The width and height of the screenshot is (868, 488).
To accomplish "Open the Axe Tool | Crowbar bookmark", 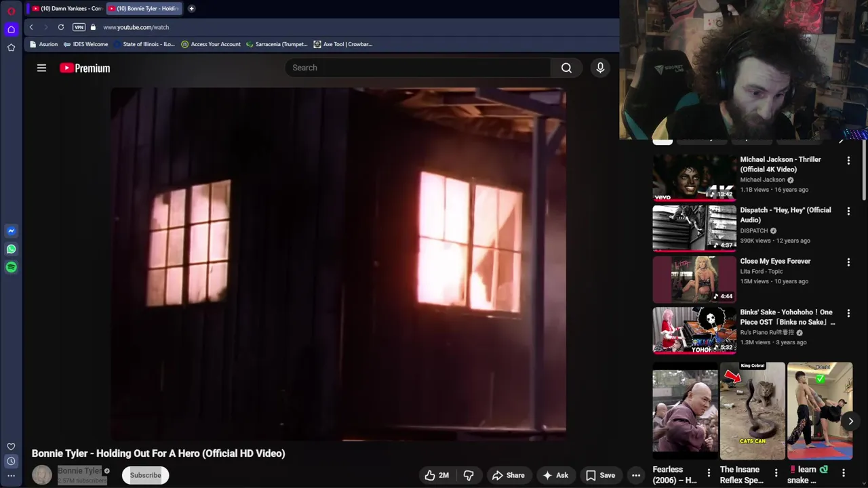I will (342, 44).
